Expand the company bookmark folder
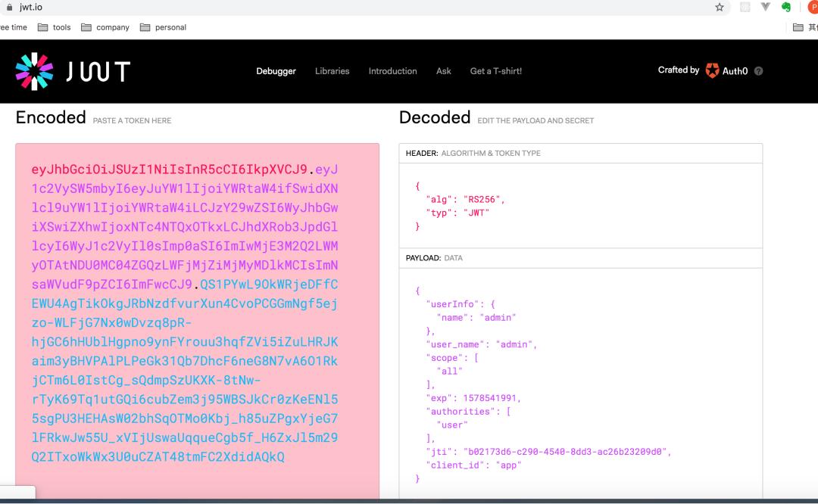Screen dimensions: 818x504 pos(105,27)
